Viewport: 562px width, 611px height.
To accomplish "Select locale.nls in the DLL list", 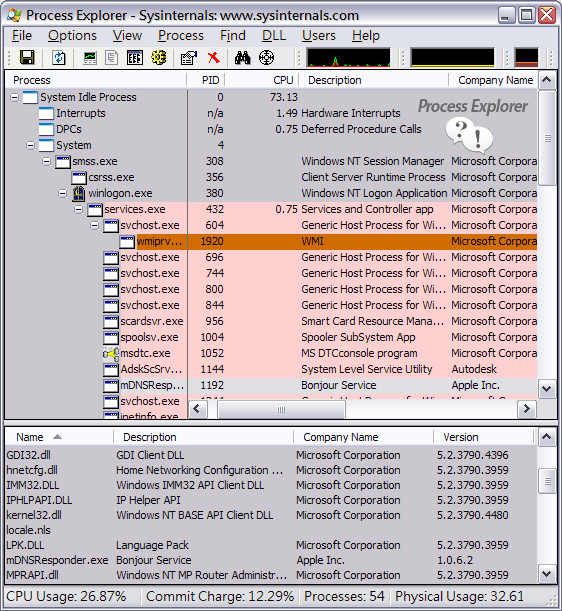I will pyautogui.click(x=271, y=530).
